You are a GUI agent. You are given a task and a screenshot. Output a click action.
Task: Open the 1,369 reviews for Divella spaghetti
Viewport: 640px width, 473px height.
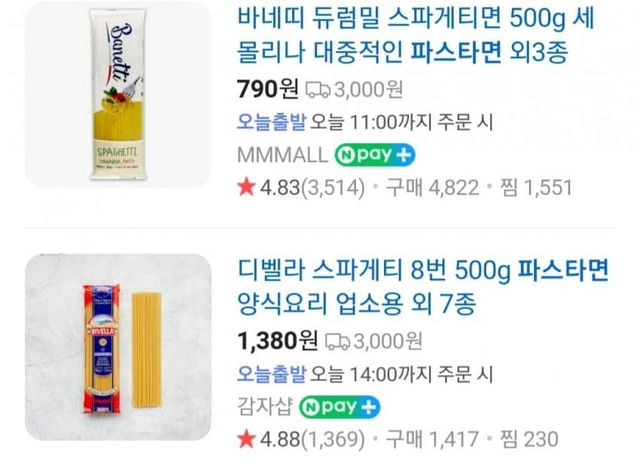tap(333, 440)
